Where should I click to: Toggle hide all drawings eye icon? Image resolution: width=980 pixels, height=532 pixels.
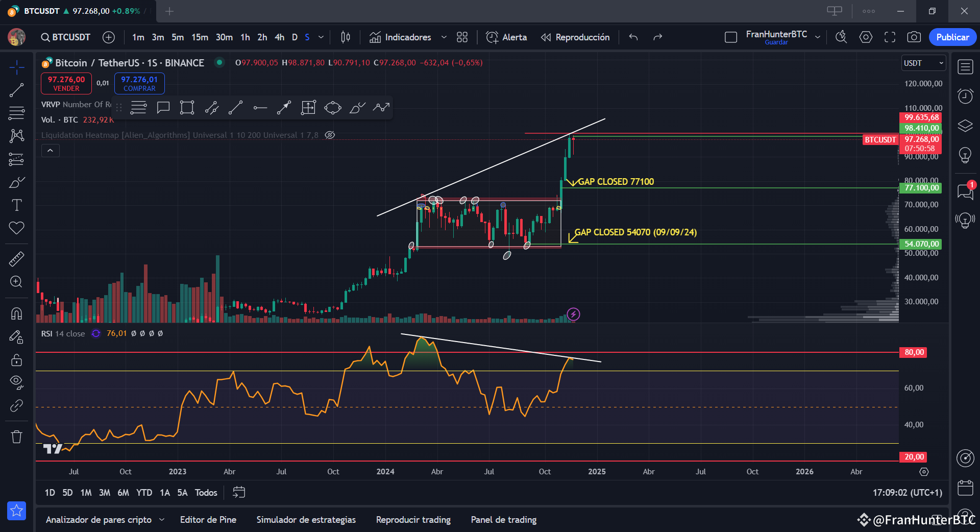(x=16, y=382)
